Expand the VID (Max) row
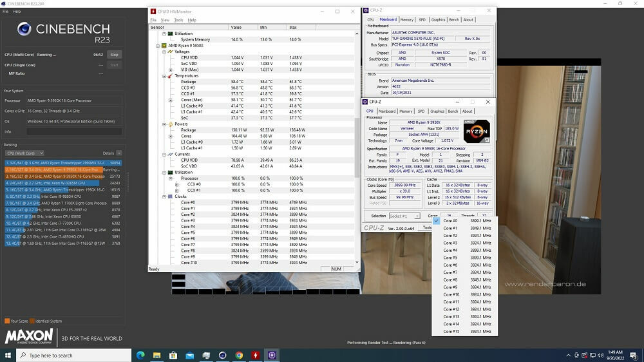The width and height of the screenshot is (644, 362). click(x=171, y=70)
